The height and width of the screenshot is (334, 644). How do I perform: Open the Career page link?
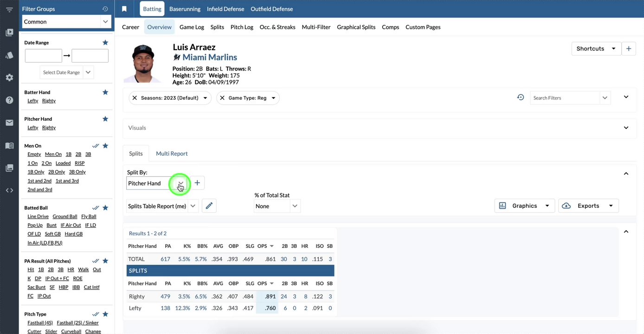click(x=130, y=27)
